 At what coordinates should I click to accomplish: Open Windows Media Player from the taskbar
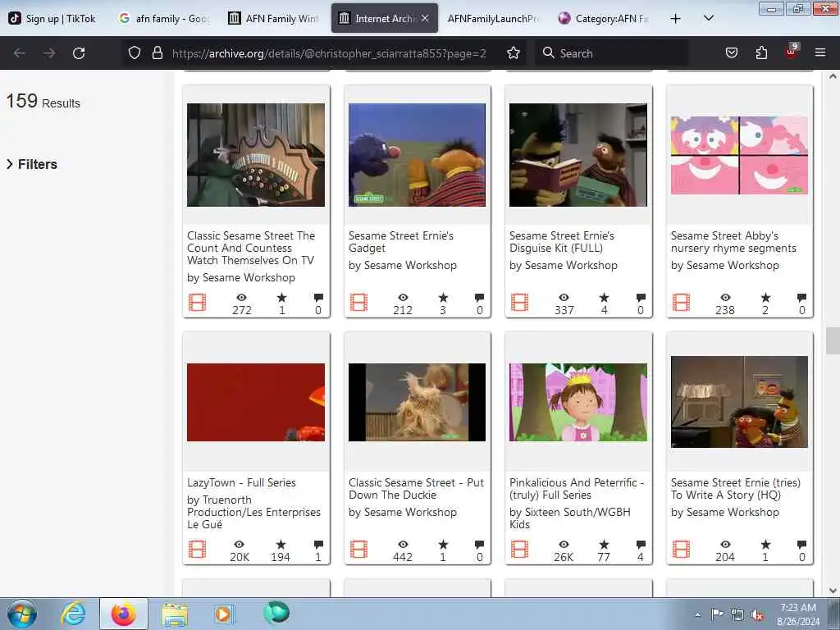tap(223, 614)
